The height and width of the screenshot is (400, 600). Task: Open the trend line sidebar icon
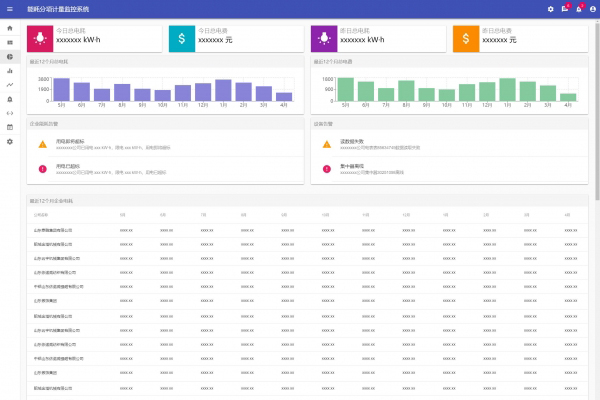point(10,85)
